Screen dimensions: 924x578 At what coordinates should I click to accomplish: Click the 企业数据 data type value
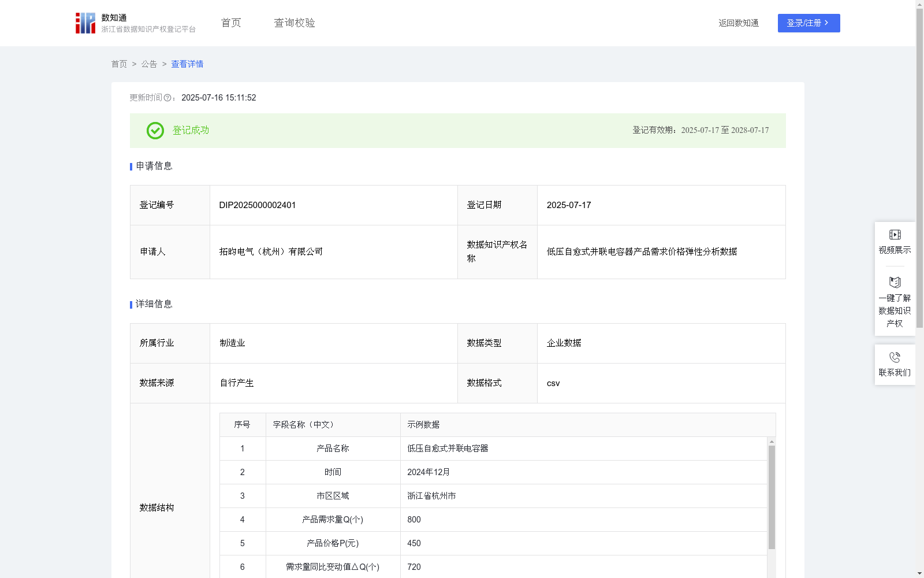pyautogui.click(x=564, y=343)
